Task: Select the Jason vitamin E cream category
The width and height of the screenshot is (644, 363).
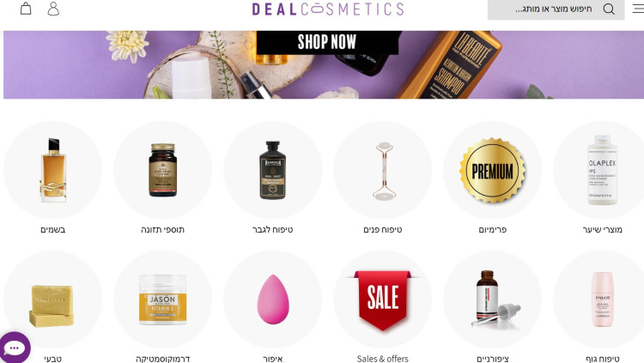Action: point(162,299)
